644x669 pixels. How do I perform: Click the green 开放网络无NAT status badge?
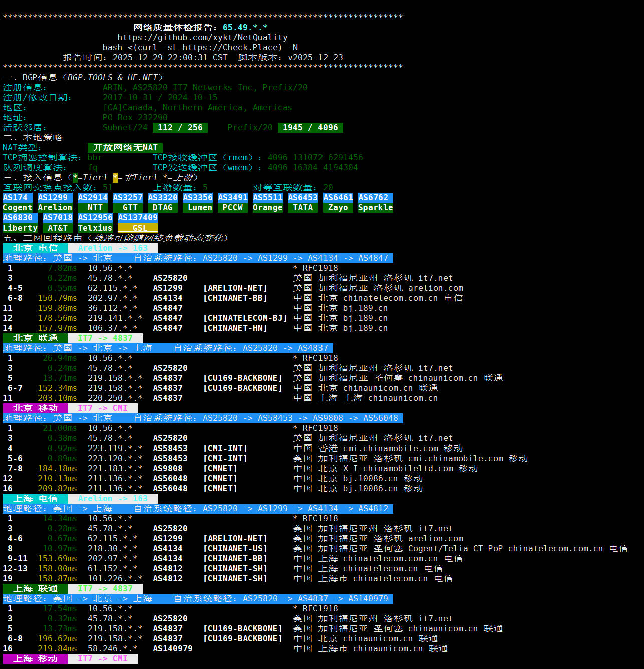[x=125, y=148]
